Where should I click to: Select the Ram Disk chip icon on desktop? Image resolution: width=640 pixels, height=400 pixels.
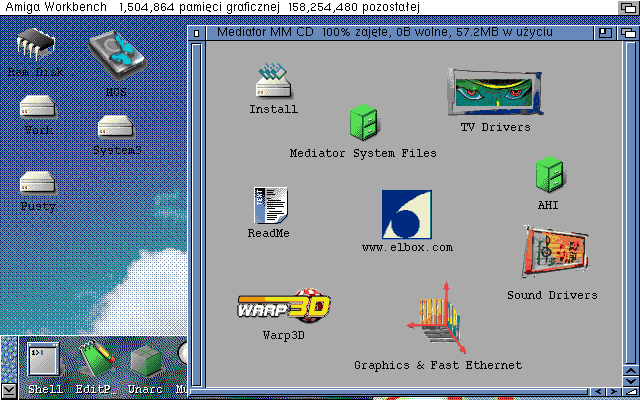[x=36, y=44]
